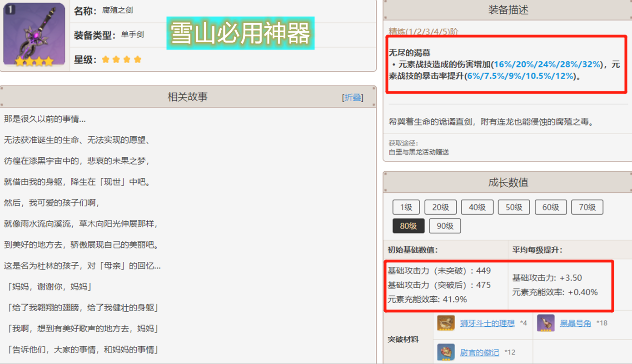The image size is (632, 364).
Task: Switch to the 90级 level tab
Action: (445, 226)
